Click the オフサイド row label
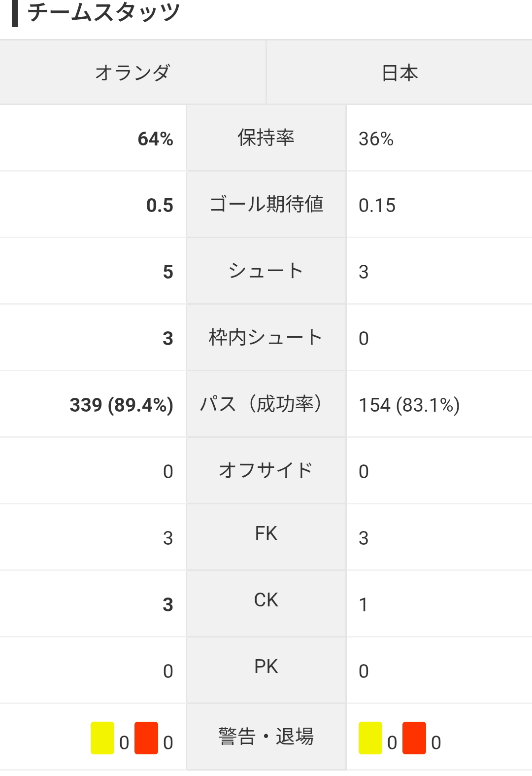Screen dimensions: 532x776 tap(266, 470)
